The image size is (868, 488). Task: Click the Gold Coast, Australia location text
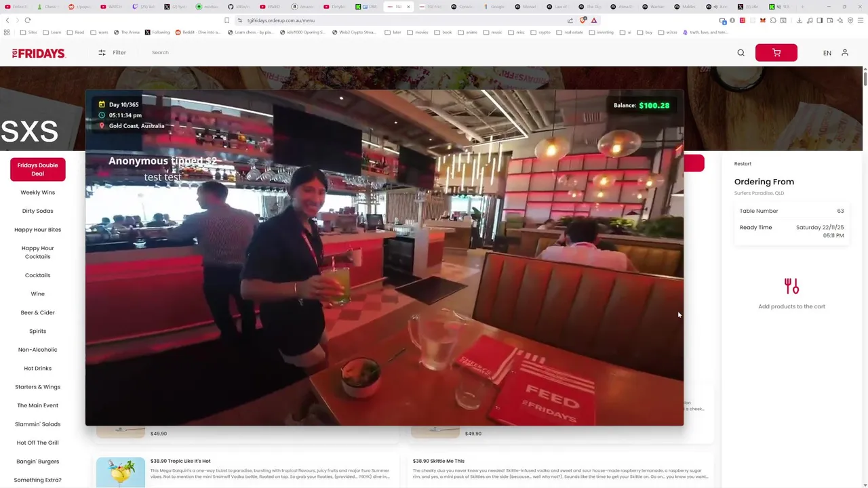[x=136, y=126]
